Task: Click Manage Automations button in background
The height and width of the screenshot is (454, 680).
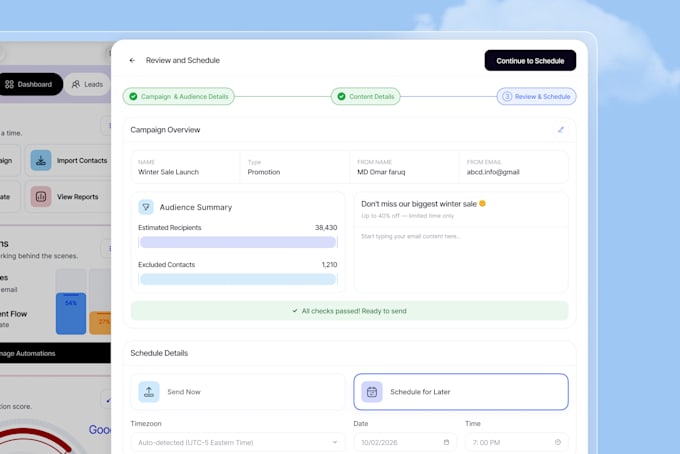Action: tap(55, 353)
